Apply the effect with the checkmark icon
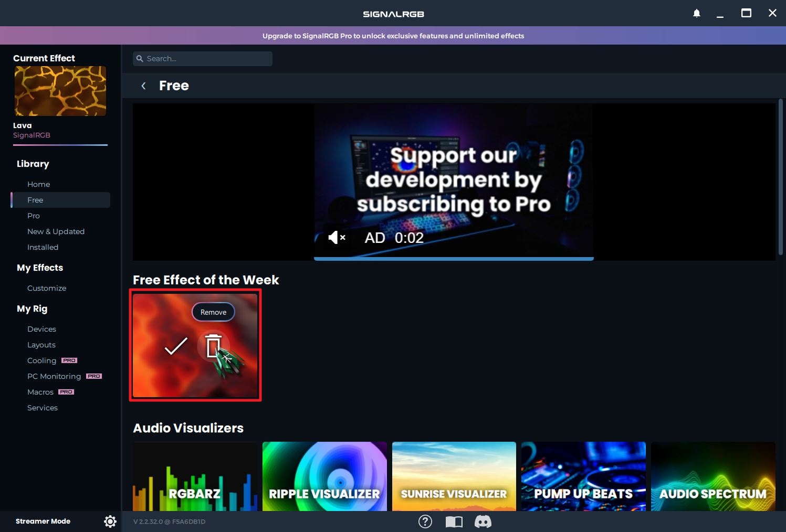Screen dimensions: 786x532 pyautogui.click(x=176, y=346)
